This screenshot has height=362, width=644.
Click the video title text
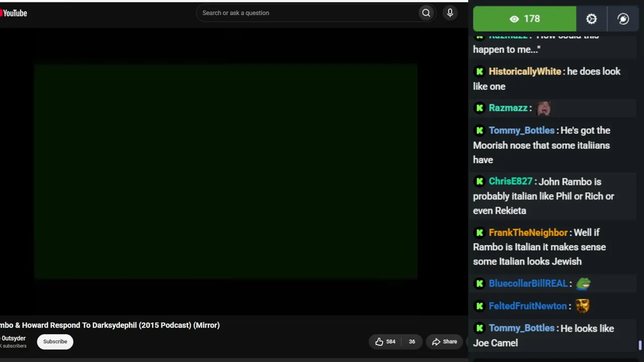point(110,325)
